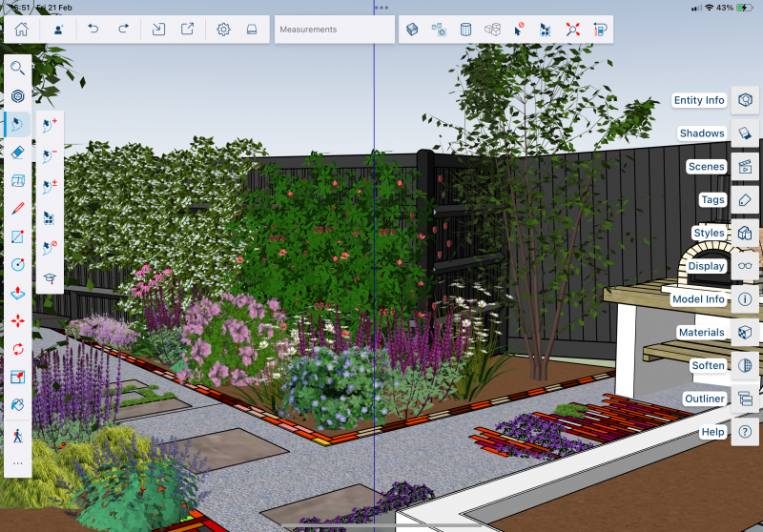The image size is (763, 532).
Task: Expand the Outliner panel
Action: [x=745, y=399]
